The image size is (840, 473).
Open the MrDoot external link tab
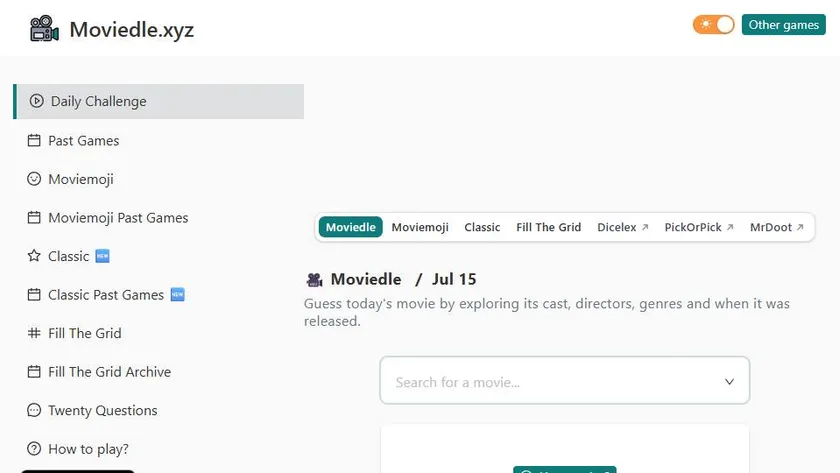tap(776, 227)
